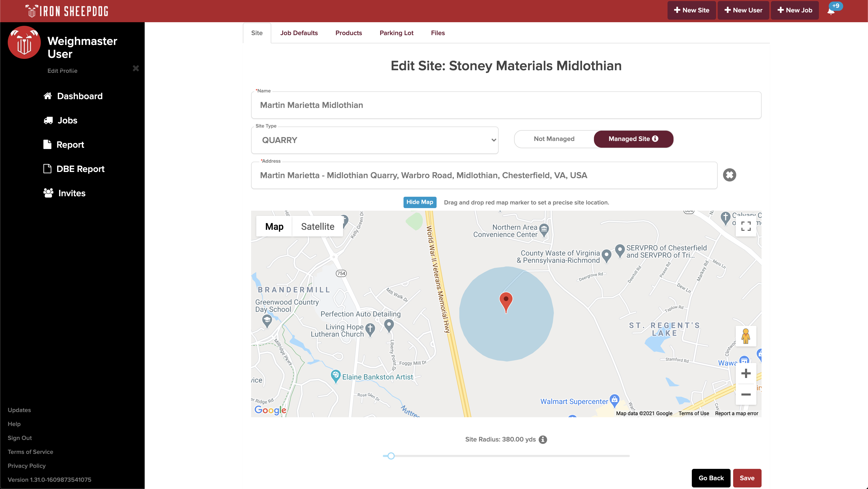The width and height of the screenshot is (868, 489).
Task: Click the Name input field
Action: coord(506,105)
